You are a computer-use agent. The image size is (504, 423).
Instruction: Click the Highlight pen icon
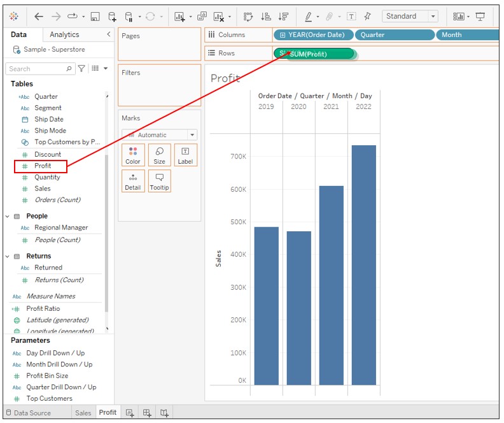308,17
